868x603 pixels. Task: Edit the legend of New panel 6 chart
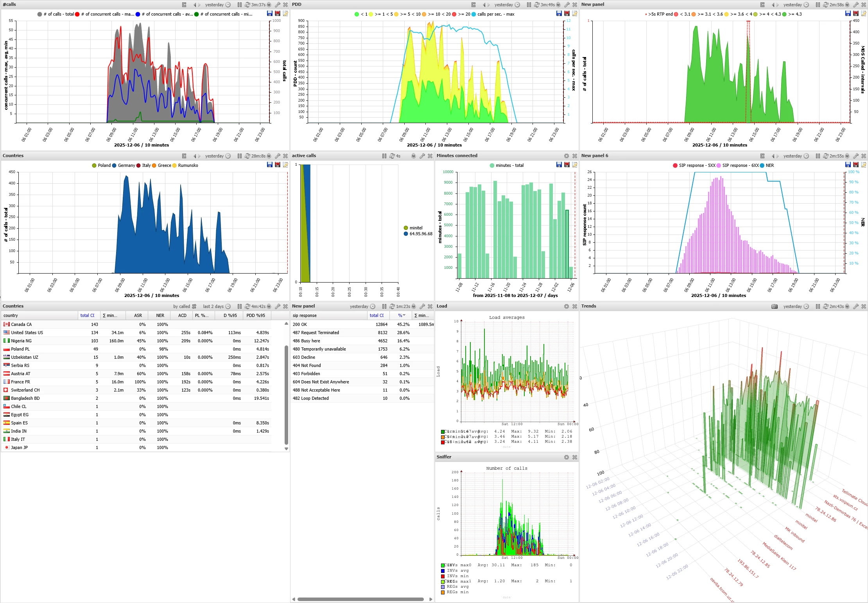point(864,165)
